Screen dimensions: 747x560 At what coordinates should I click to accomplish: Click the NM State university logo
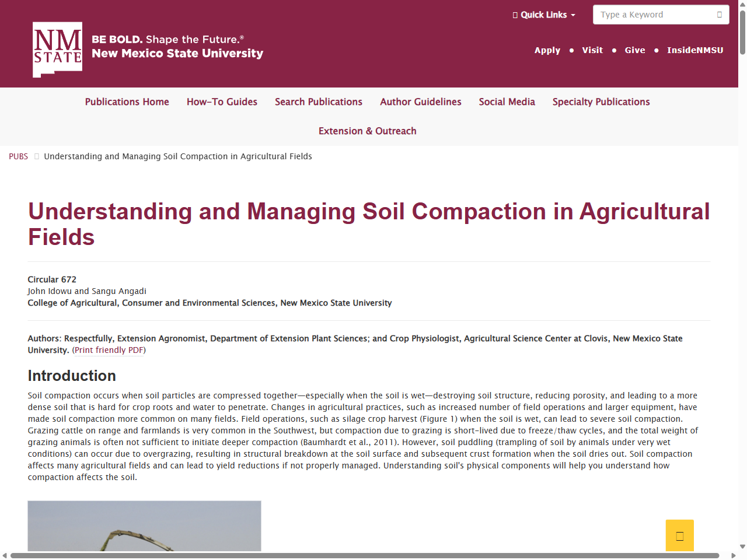click(x=58, y=49)
